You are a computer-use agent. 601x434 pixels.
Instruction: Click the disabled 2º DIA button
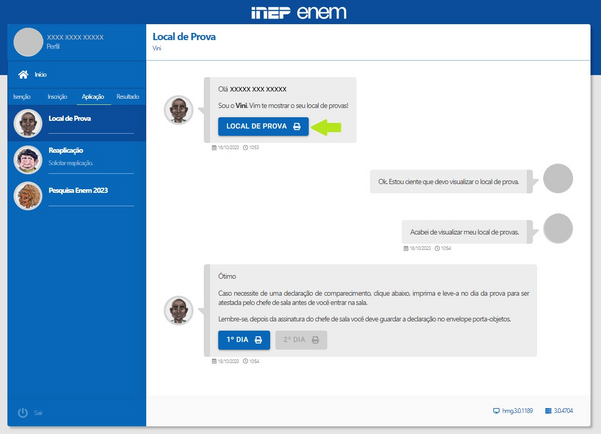301,340
